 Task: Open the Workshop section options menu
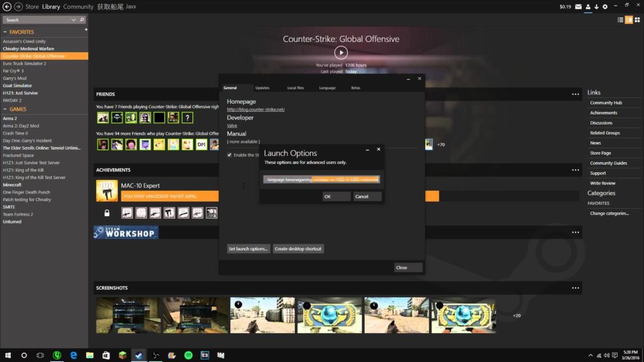pyautogui.click(x=575, y=233)
